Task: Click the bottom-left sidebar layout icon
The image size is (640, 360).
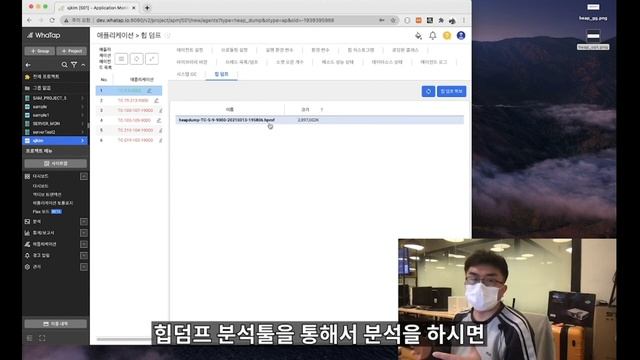Action: pos(29,338)
